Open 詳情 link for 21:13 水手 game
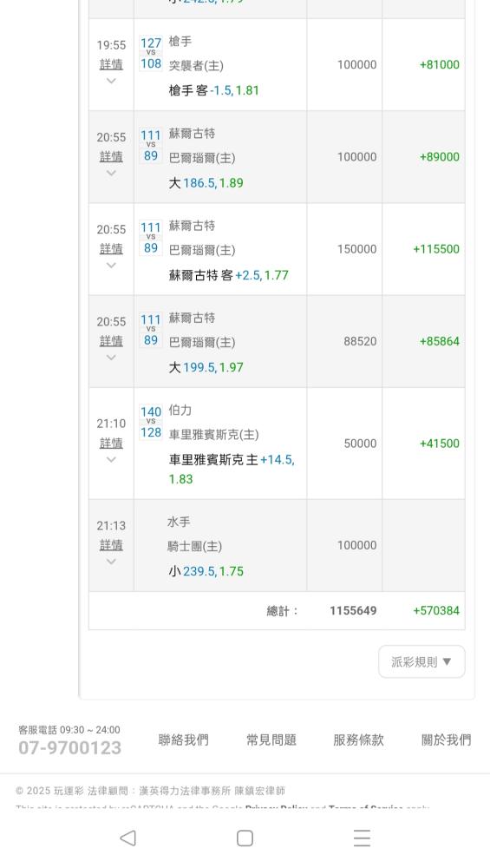Image resolution: width=490 pixels, height=868 pixels. click(x=111, y=545)
